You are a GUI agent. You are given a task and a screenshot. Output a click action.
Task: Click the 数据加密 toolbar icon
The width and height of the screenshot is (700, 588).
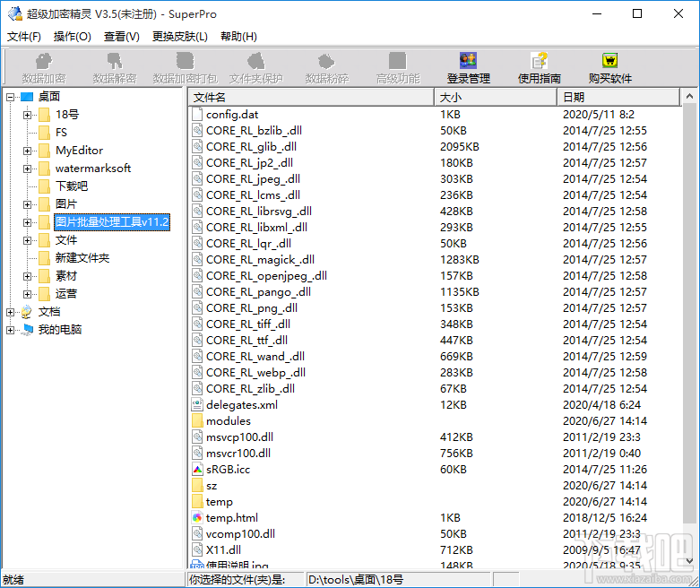tap(43, 62)
